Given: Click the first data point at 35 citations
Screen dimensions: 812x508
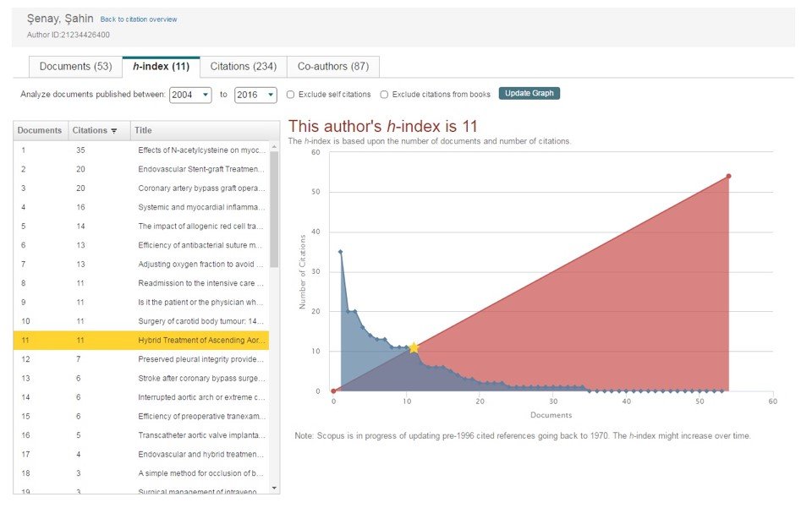Looking at the screenshot, I should pyautogui.click(x=340, y=252).
